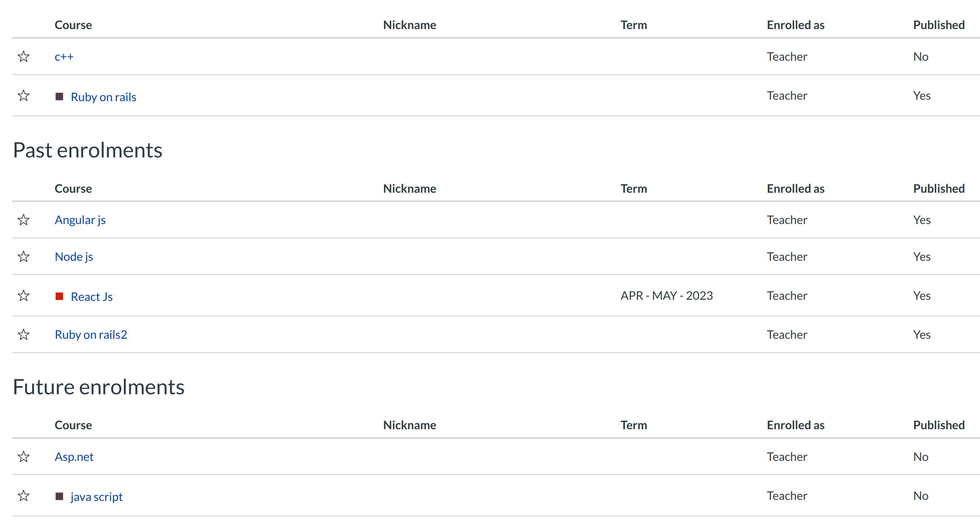The height and width of the screenshot is (523, 980).
Task: Click the dark color square beside Ruby on rails
Action: 59,96
